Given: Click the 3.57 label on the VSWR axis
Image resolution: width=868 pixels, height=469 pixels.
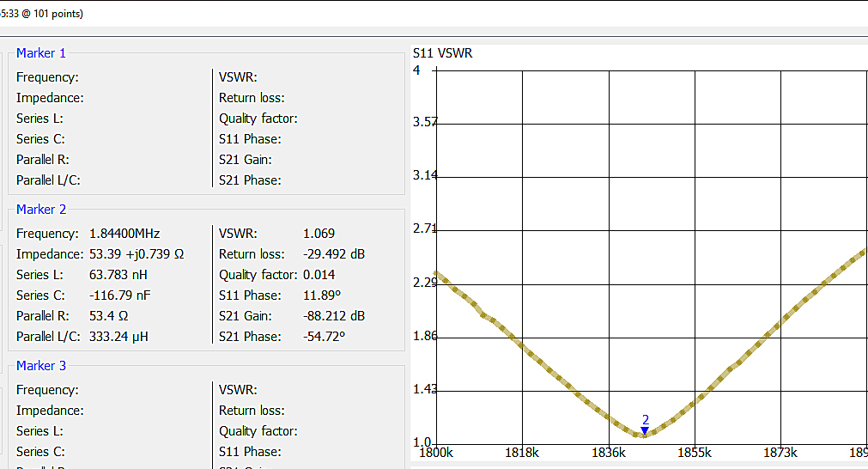Looking at the screenshot, I should pos(425,122).
